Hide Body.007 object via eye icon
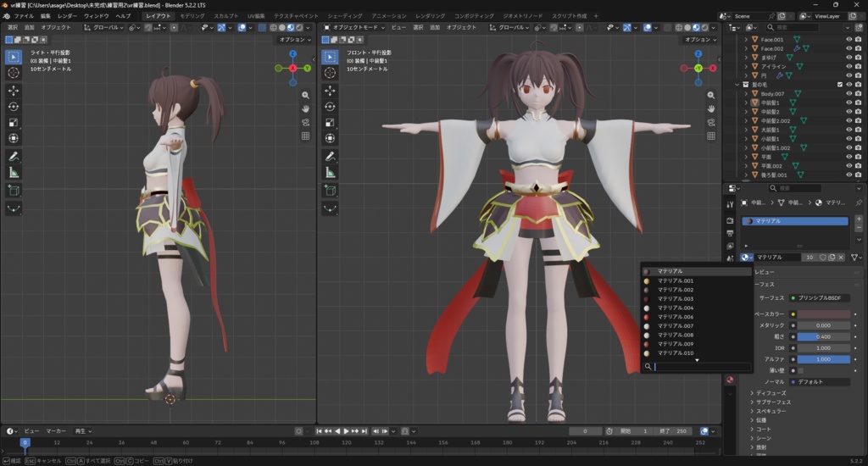This screenshot has height=466, width=868. (849, 93)
